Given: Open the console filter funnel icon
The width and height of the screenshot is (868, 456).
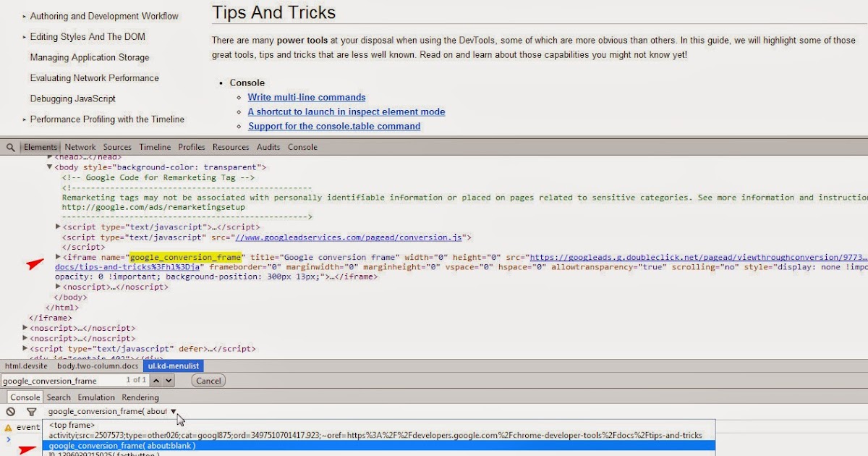Looking at the screenshot, I should pyautogui.click(x=31, y=412).
